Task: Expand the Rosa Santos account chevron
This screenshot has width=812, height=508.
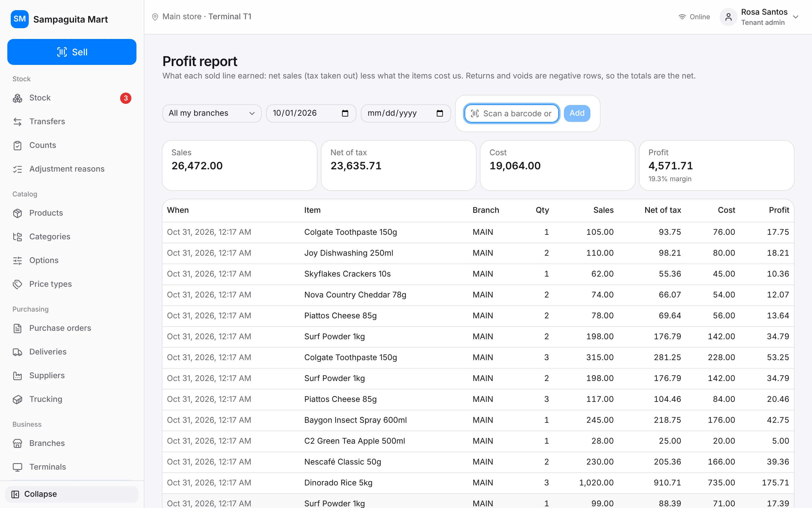Action: point(796,17)
